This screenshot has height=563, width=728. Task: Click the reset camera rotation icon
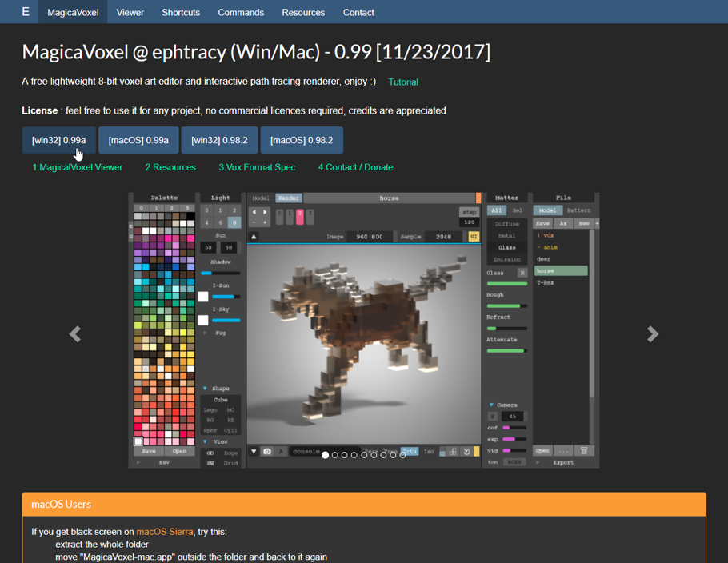(x=466, y=452)
